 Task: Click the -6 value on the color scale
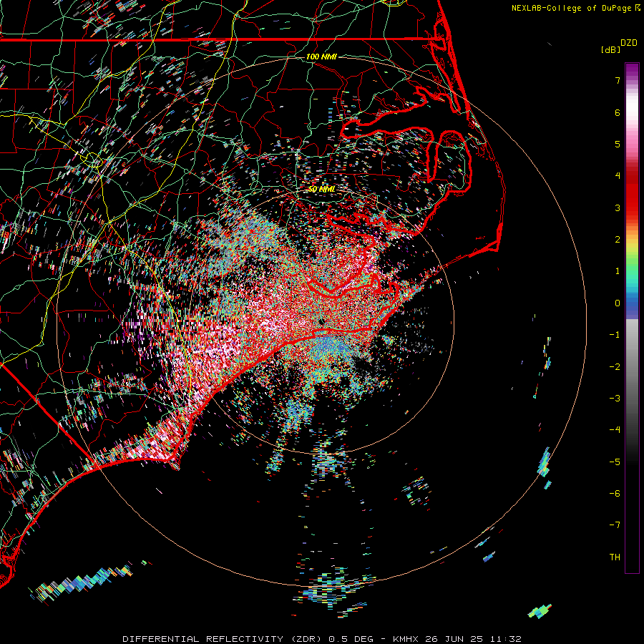tap(615, 493)
